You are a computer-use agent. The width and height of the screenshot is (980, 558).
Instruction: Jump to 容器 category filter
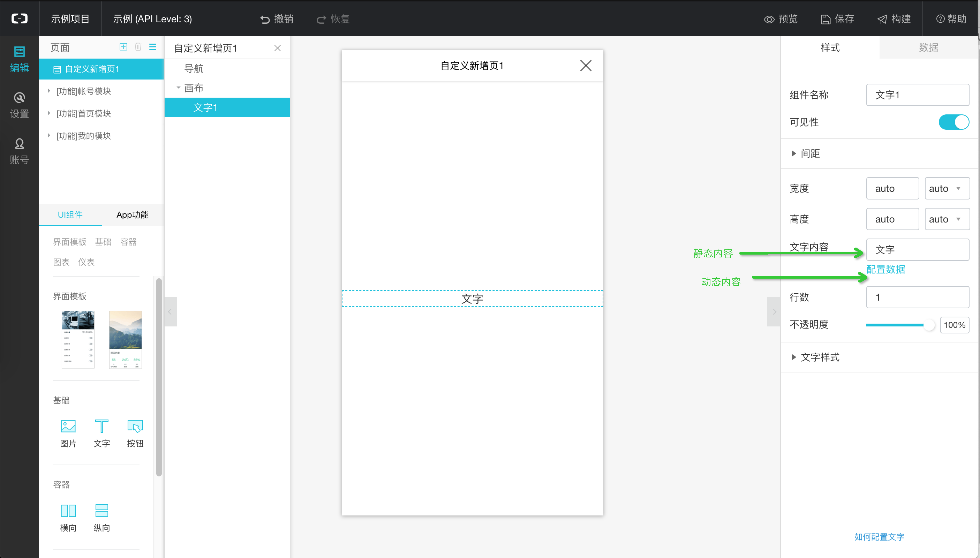pyautogui.click(x=128, y=242)
